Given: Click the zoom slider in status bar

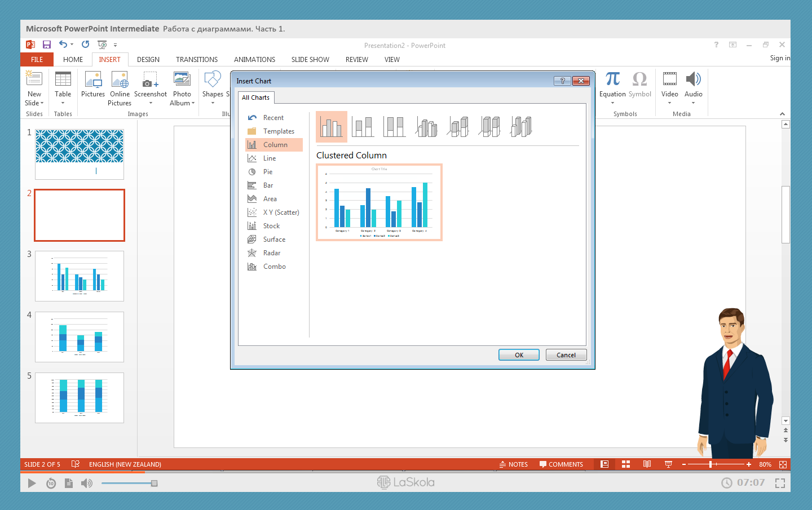Looking at the screenshot, I should coord(711,464).
